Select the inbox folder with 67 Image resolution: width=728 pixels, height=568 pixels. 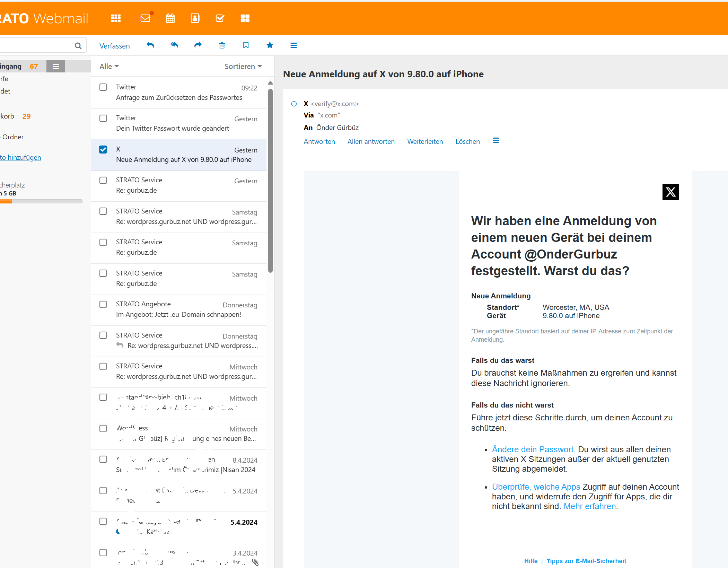point(23,66)
